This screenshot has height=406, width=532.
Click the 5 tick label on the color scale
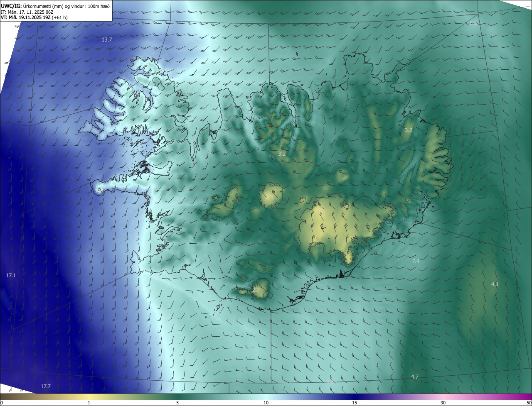(177, 403)
